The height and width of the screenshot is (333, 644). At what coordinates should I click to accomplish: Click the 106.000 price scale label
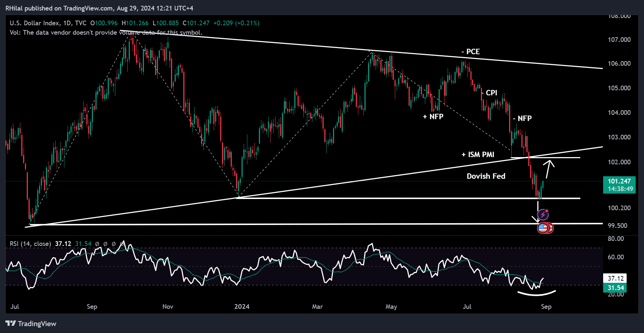619,64
